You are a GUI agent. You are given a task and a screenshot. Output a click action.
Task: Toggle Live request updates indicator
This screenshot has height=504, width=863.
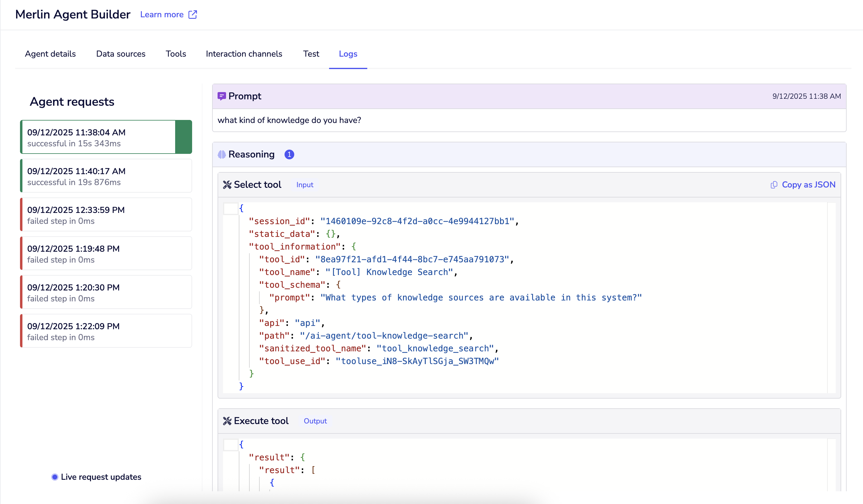pyautogui.click(x=55, y=477)
